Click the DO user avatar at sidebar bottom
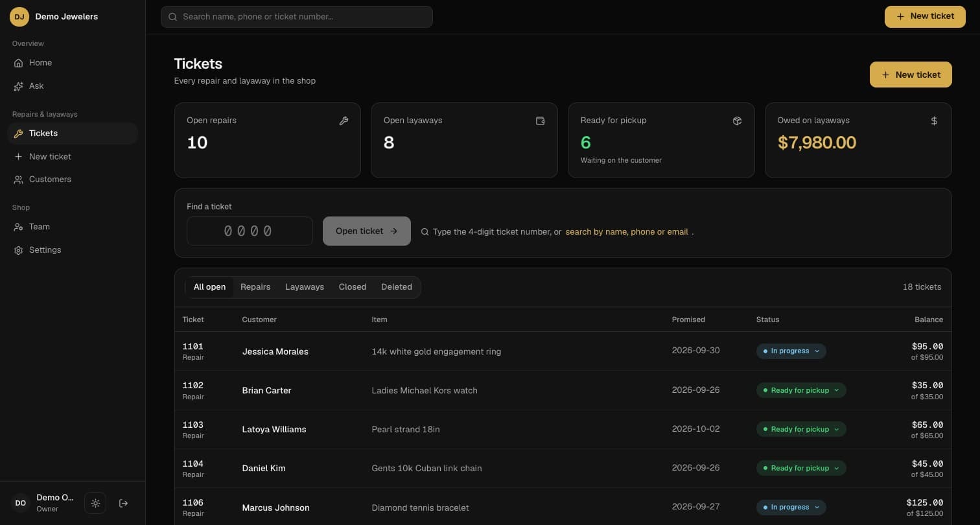This screenshot has width=980, height=525. (x=21, y=503)
